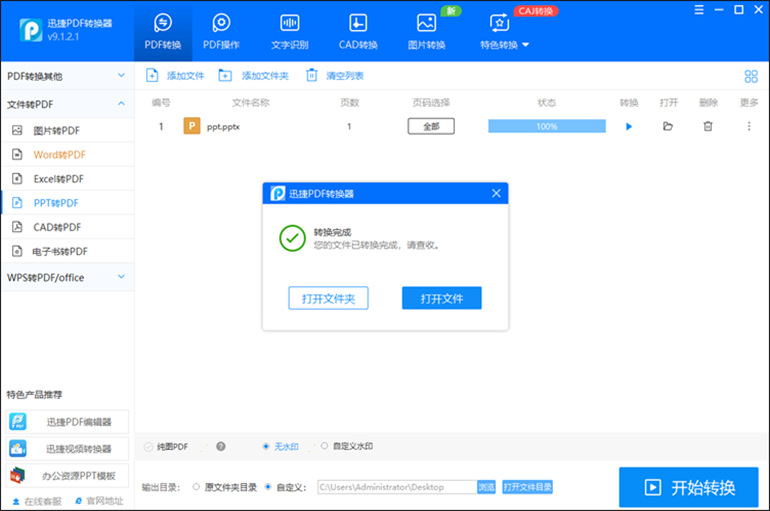Select 电子书转PDF in sidebar

(68, 251)
